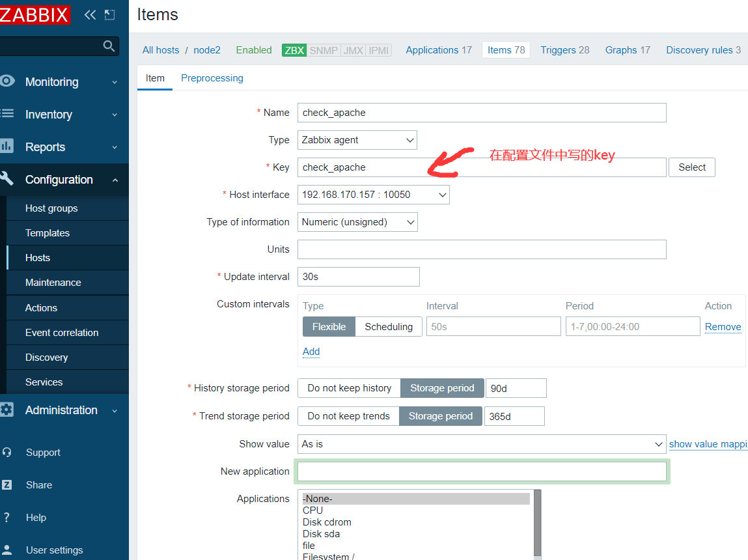Click the ZBX availability badge

coord(294,50)
